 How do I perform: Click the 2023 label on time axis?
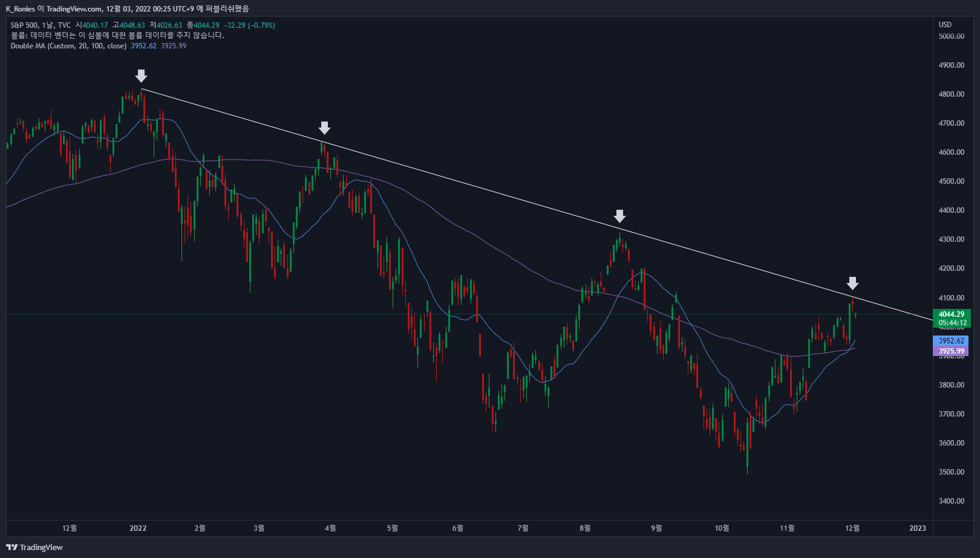918,528
